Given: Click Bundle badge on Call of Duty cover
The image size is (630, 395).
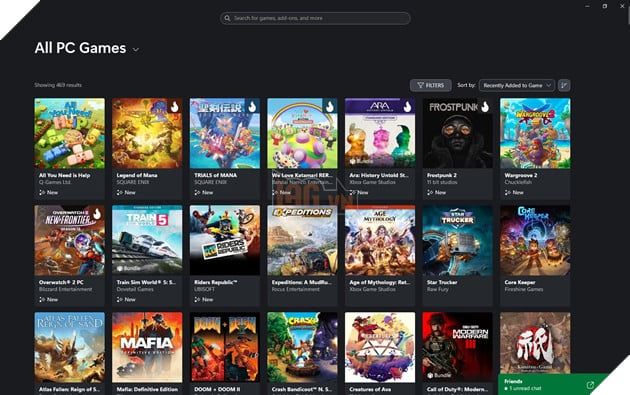Looking at the screenshot, I should pyautogui.click(x=439, y=375).
